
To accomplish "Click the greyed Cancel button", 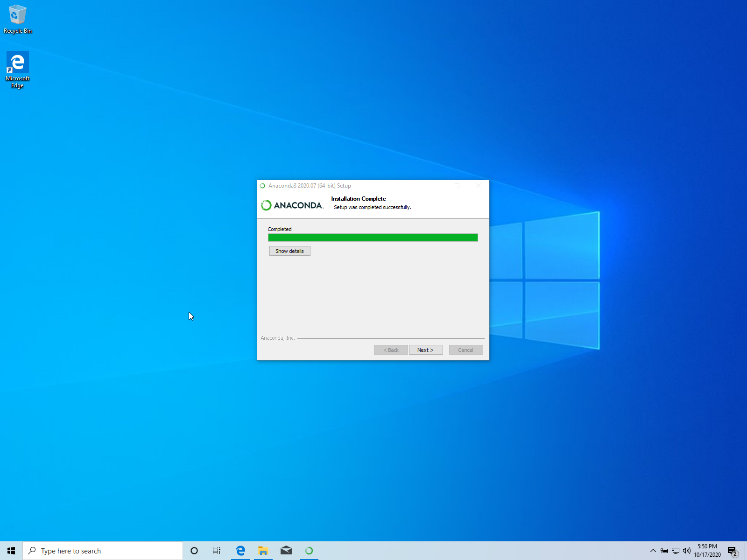I will tap(466, 350).
